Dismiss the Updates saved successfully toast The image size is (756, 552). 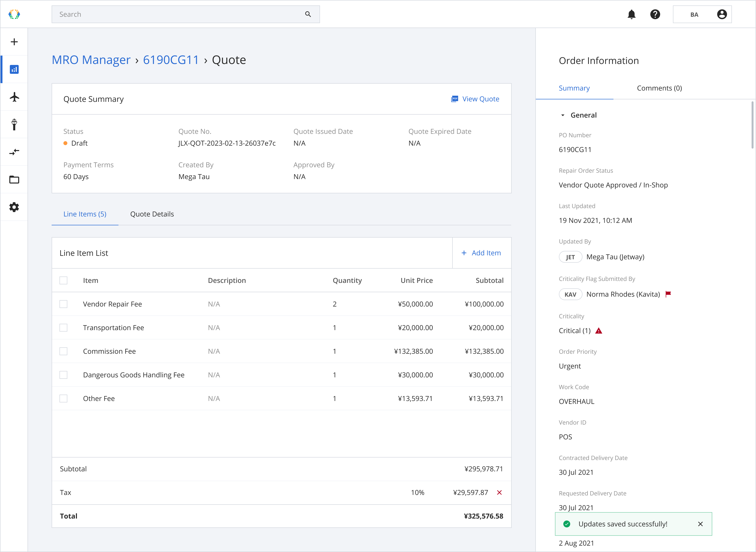pos(700,524)
